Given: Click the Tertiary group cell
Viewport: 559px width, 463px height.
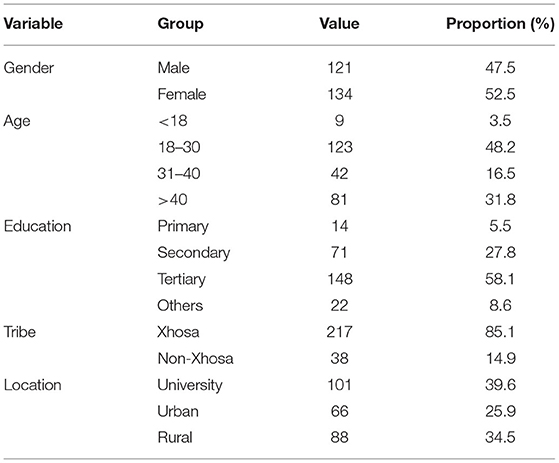Looking at the screenshot, I should coord(181,279).
